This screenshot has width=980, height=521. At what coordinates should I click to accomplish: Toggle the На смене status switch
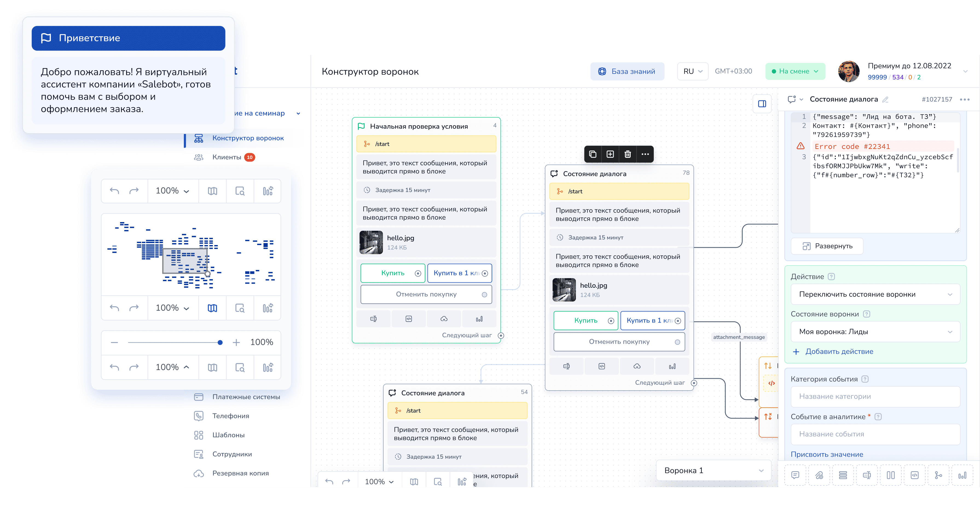click(x=795, y=71)
